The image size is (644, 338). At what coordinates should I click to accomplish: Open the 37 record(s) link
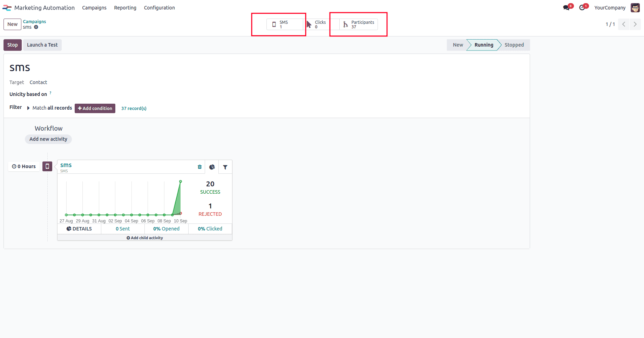pos(134,108)
